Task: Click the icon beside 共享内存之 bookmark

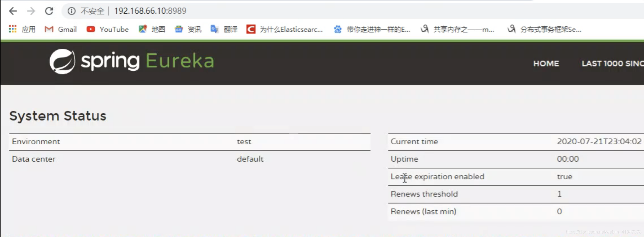Action: 425,29
